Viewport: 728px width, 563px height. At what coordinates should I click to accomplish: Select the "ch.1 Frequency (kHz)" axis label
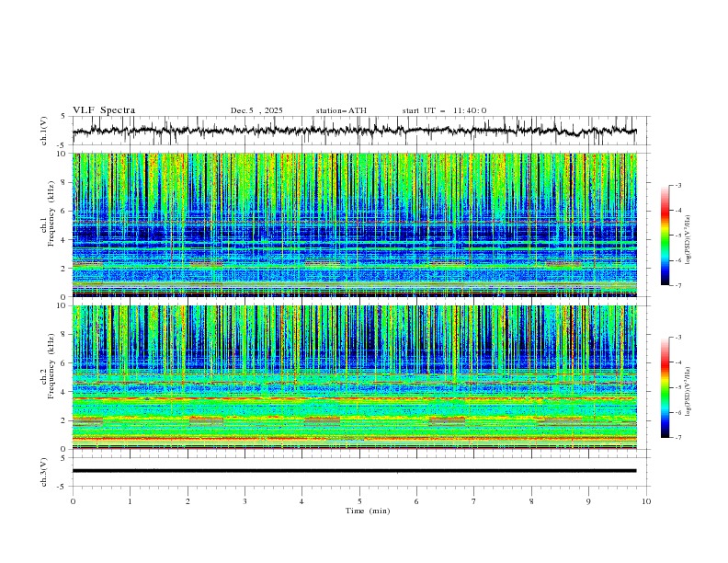point(48,212)
